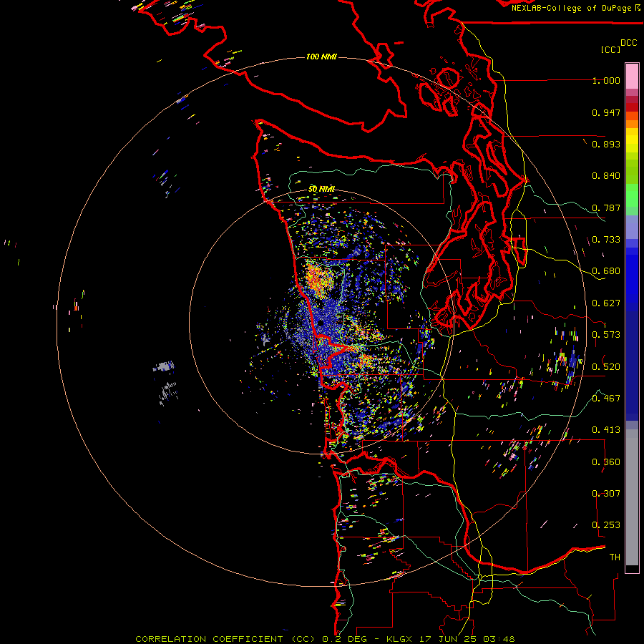Pick the orange color bar segment
Screen dimensions: 644x644
632,124
